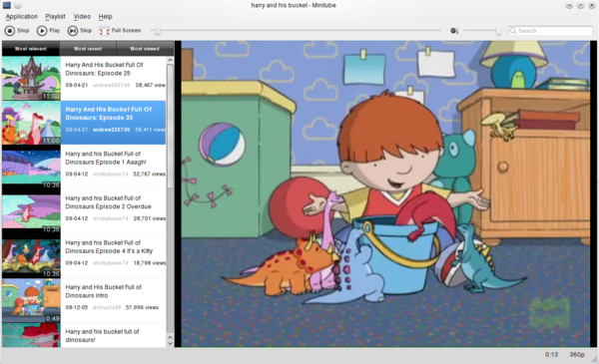Focus the Search input field
This screenshot has height=364, width=599.
point(550,31)
